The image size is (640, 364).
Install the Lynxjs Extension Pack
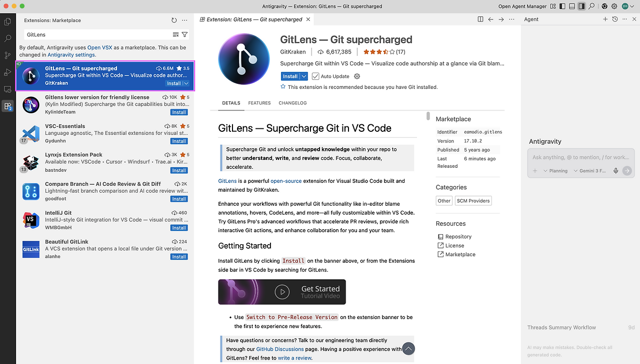pos(179,170)
